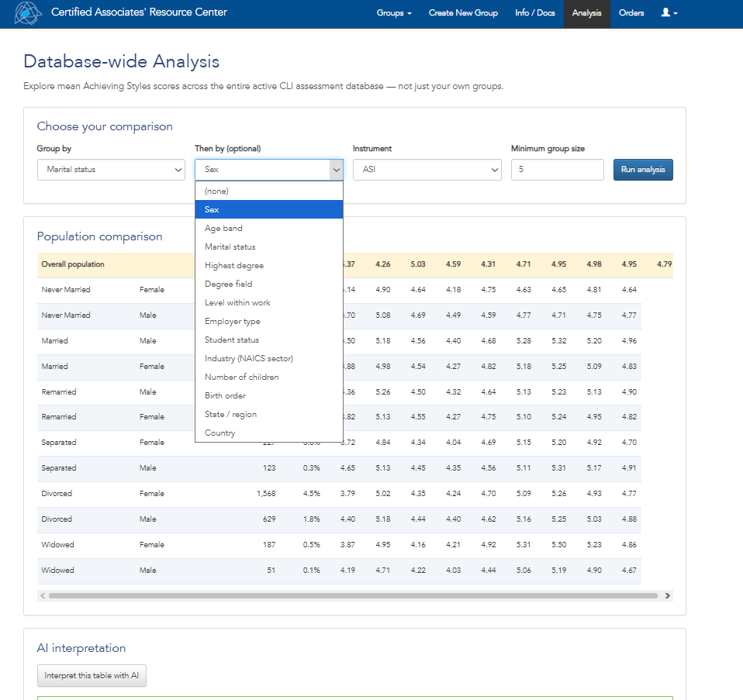
Task: Click Never Married in the Female row
Action: [x=65, y=289]
